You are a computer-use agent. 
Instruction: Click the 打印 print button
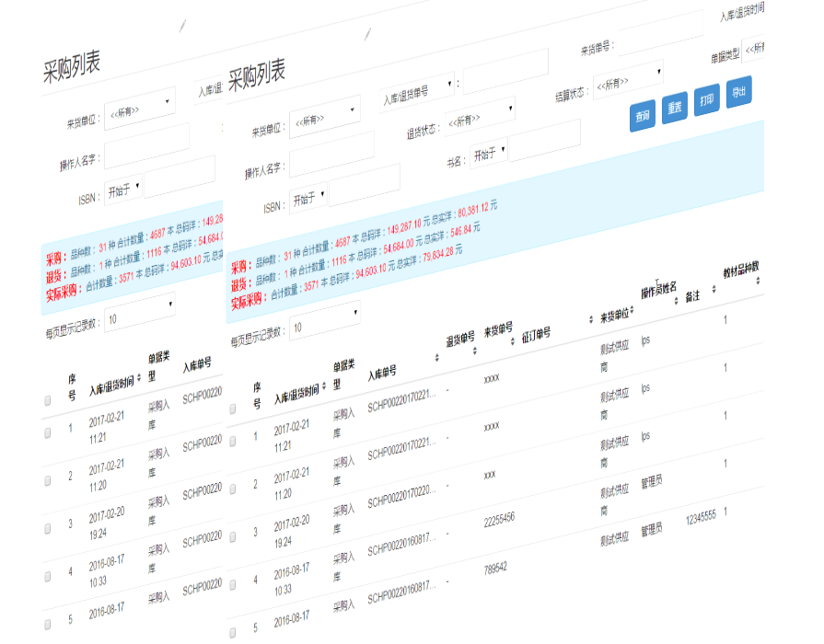705,99
